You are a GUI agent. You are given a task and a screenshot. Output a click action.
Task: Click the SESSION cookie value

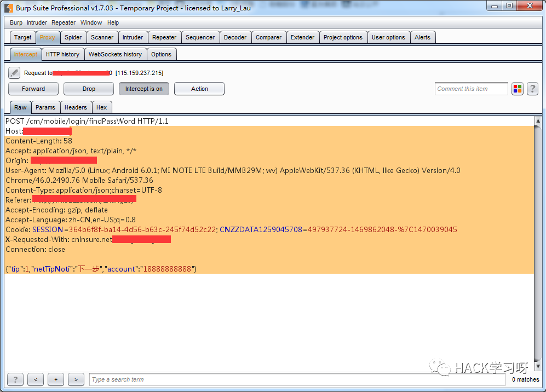(142, 229)
